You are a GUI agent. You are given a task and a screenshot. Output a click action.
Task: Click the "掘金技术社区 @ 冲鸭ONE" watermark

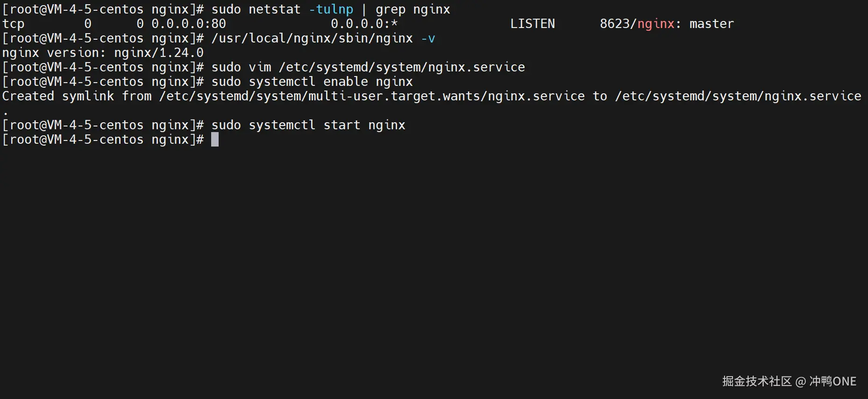(x=789, y=381)
